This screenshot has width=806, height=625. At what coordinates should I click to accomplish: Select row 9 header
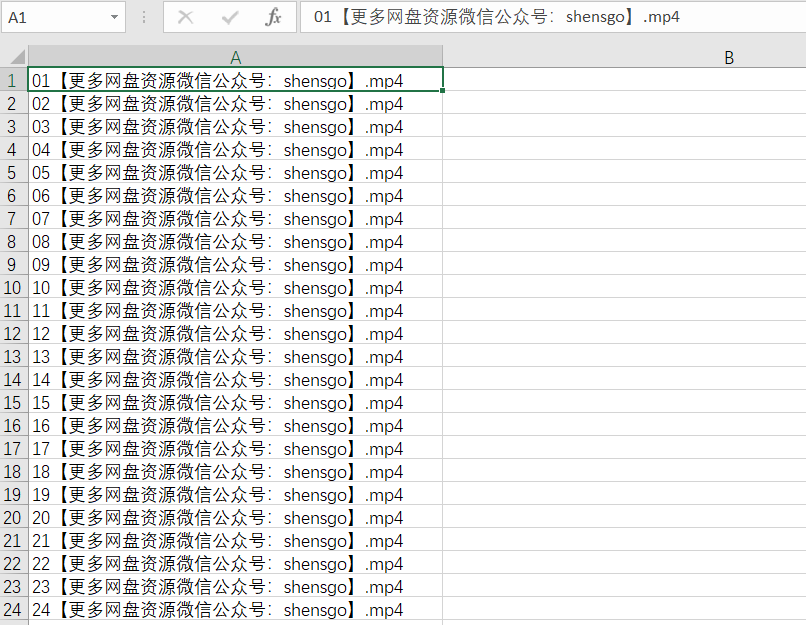[x=12, y=265]
